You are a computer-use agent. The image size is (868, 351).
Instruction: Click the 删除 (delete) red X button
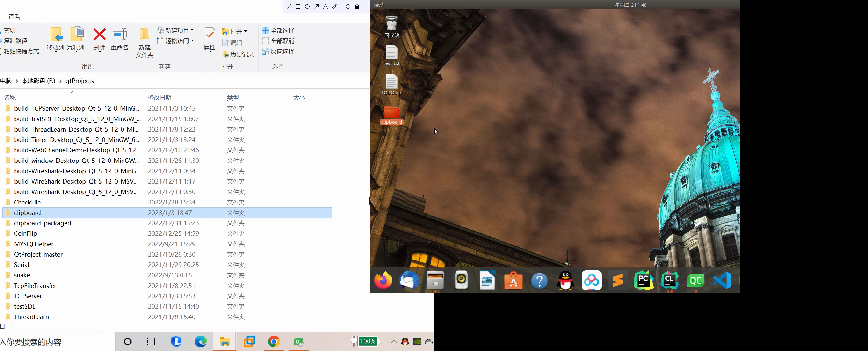(99, 39)
